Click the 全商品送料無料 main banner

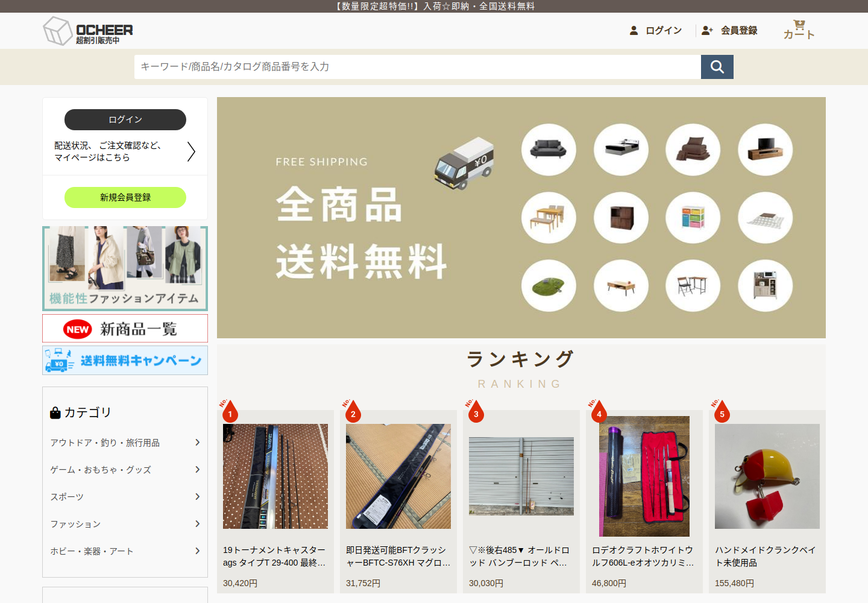click(x=521, y=218)
